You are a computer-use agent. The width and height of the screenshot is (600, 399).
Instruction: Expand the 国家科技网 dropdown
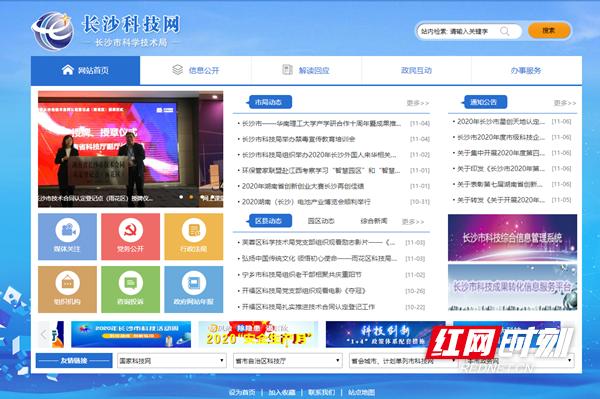(x=172, y=360)
